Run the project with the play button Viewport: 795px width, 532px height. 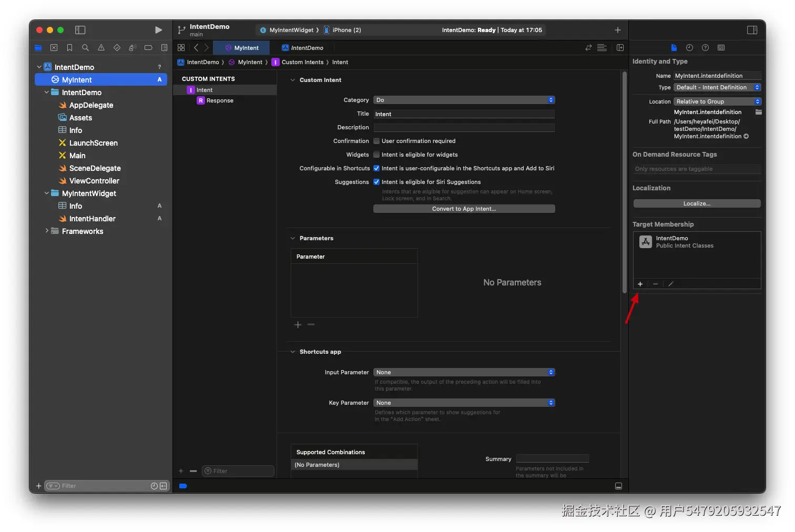[158, 30]
